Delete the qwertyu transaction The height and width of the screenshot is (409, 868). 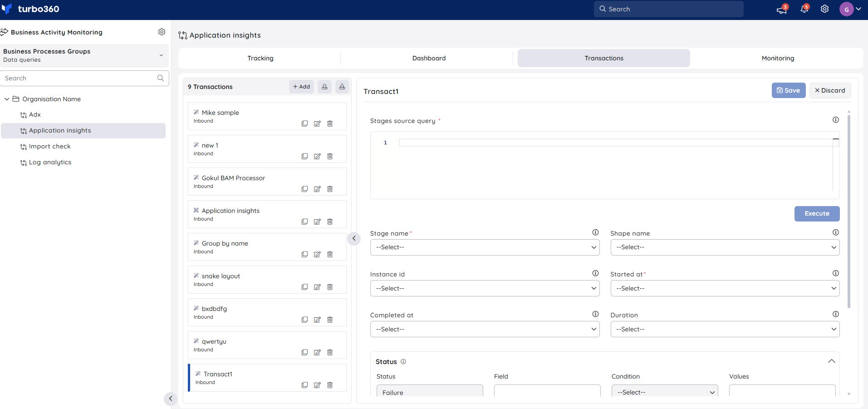pos(330,352)
